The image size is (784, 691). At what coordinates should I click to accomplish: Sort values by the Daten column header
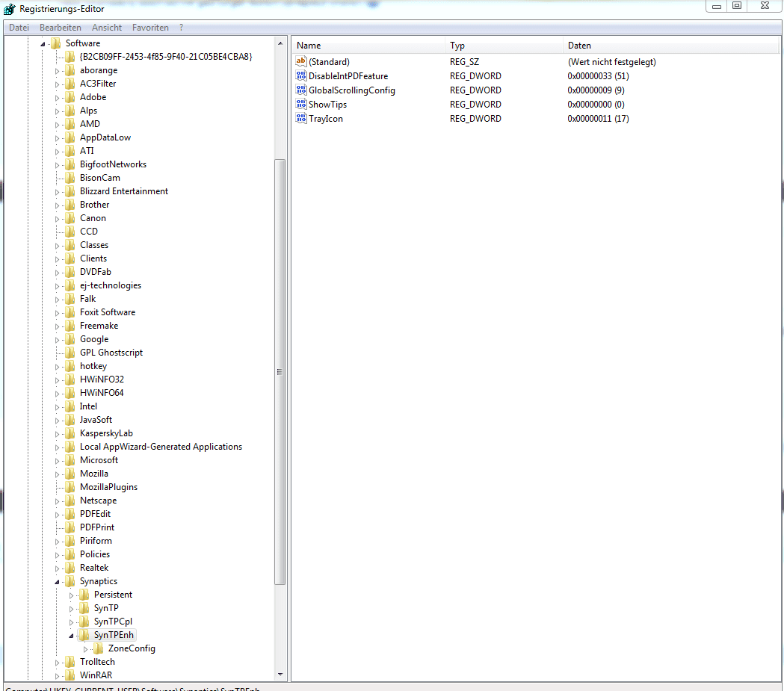[x=671, y=46]
